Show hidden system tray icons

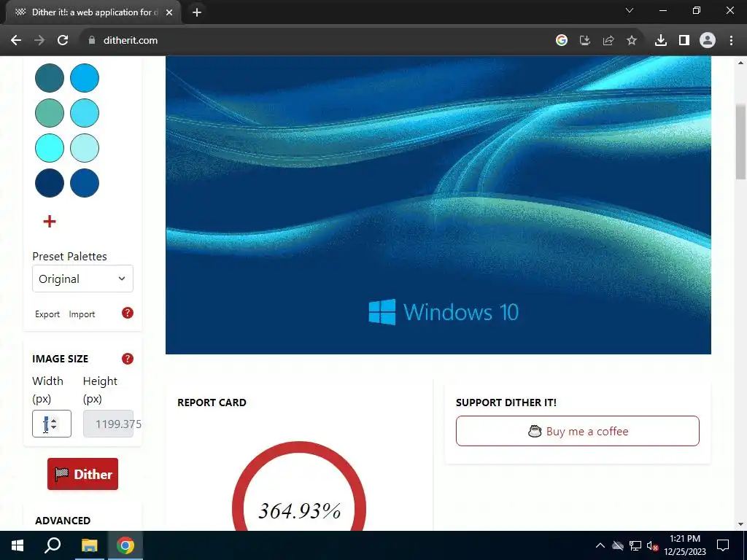tap(600, 545)
